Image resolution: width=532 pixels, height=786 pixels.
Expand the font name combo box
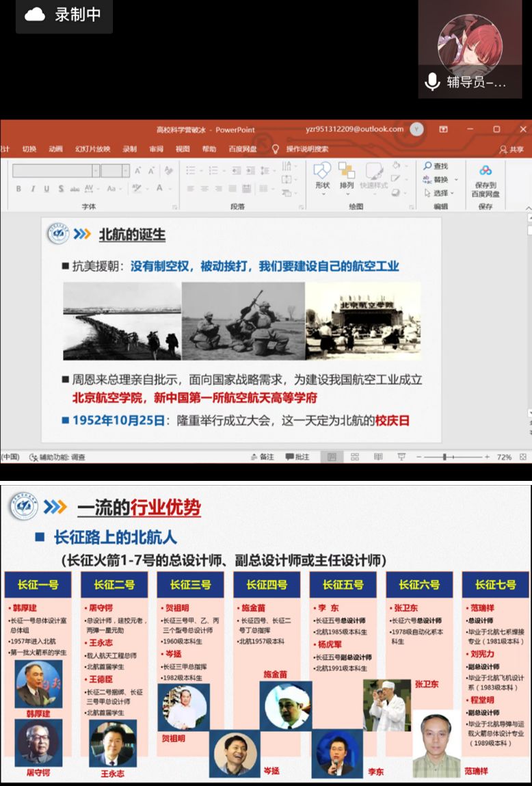96,171
